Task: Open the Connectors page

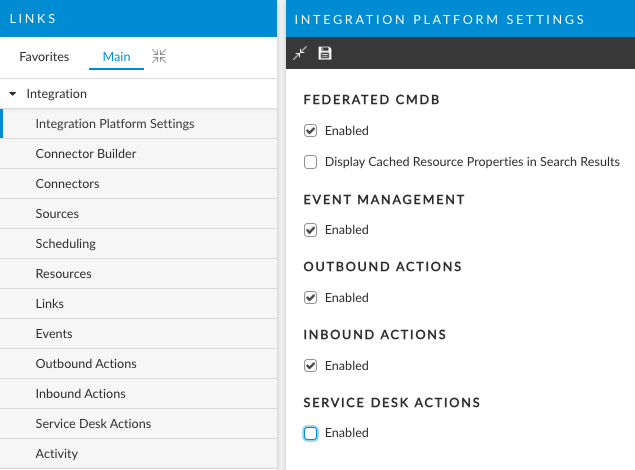Action: [x=67, y=184]
